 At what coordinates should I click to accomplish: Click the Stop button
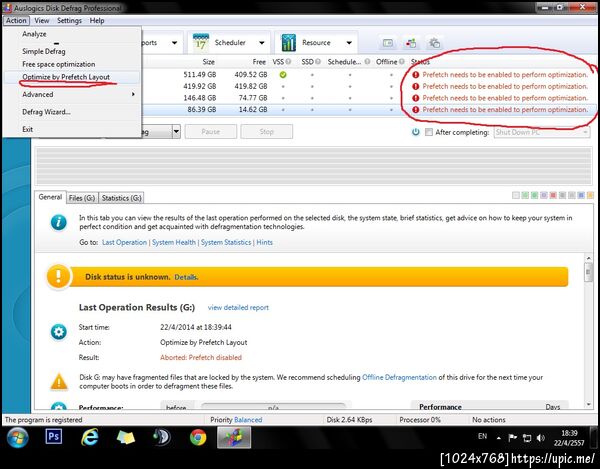[x=267, y=132]
